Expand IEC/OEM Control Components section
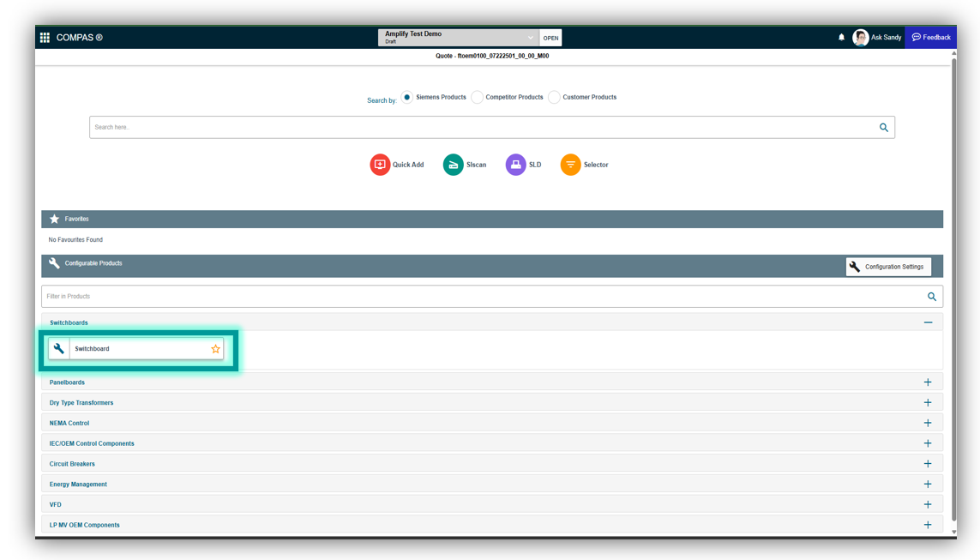Viewport: 980px width, 560px height. click(928, 443)
